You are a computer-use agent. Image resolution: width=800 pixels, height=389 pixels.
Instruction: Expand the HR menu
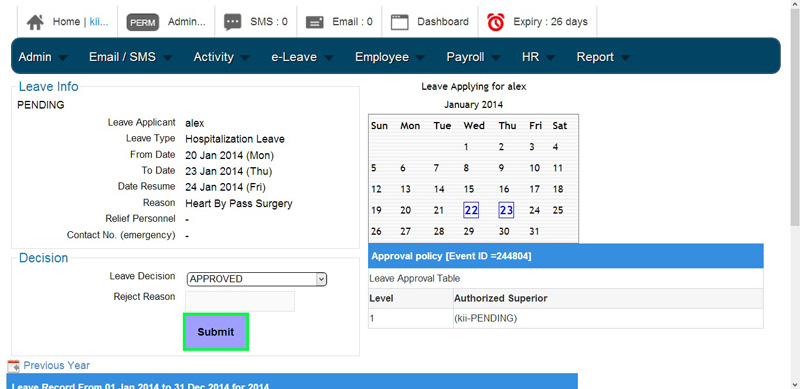tap(538, 57)
